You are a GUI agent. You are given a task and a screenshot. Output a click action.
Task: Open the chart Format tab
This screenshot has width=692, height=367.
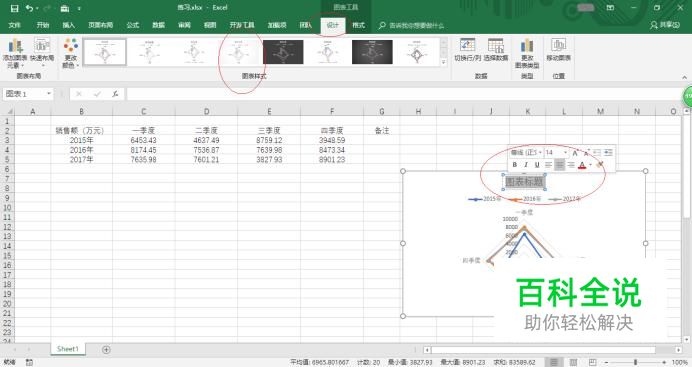pyautogui.click(x=358, y=25)
